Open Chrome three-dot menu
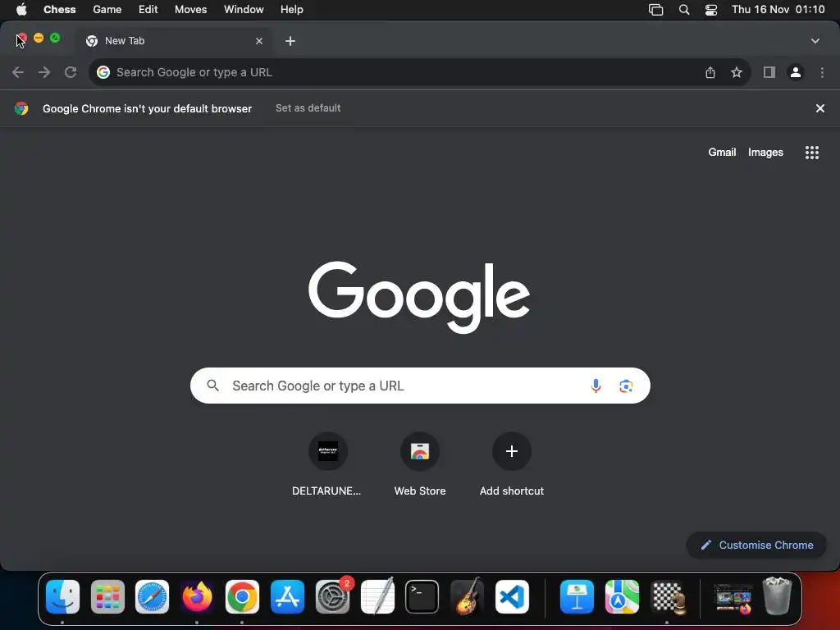The image size is (840, 630). coord(822,72)
